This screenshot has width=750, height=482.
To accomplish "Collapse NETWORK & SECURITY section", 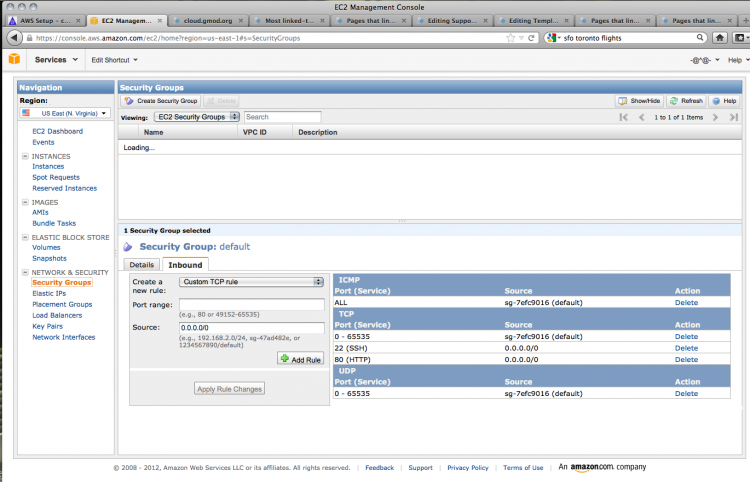I will pos(25,272).
